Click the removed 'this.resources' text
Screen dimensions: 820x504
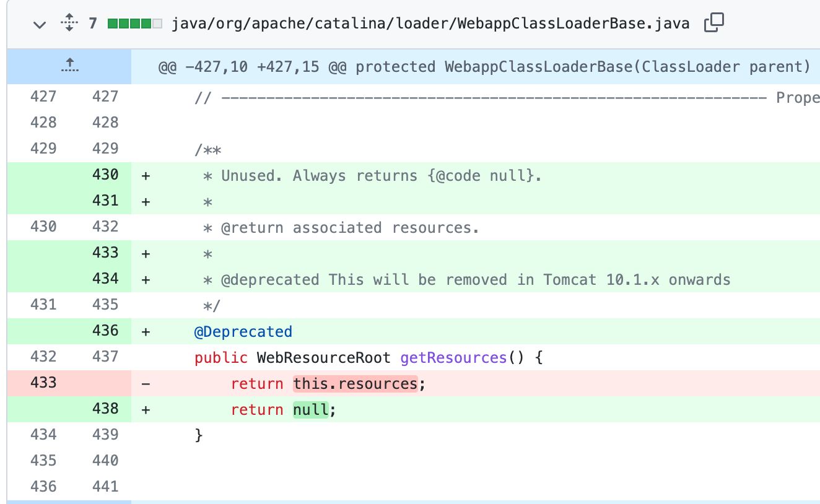[x=356, y=383]
